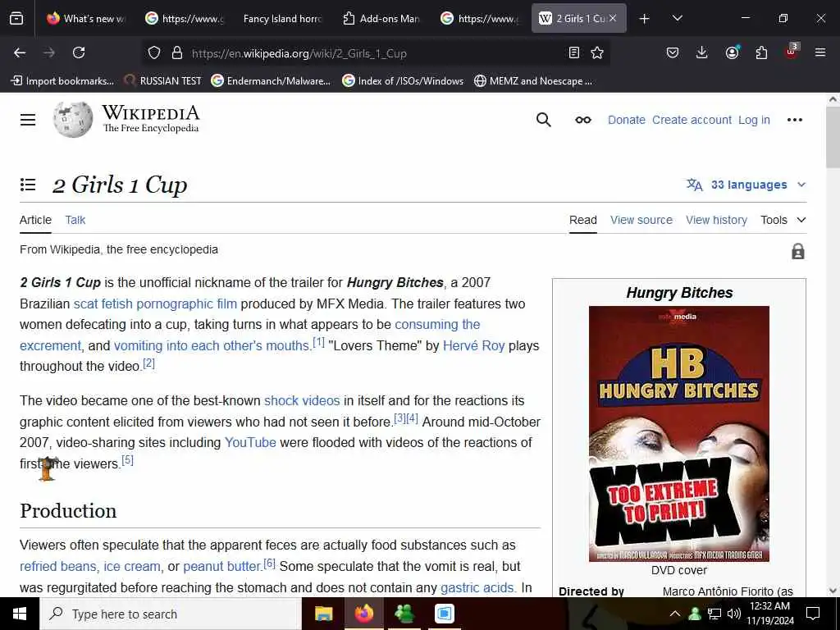Click Donate link

[x=626, y=120]
